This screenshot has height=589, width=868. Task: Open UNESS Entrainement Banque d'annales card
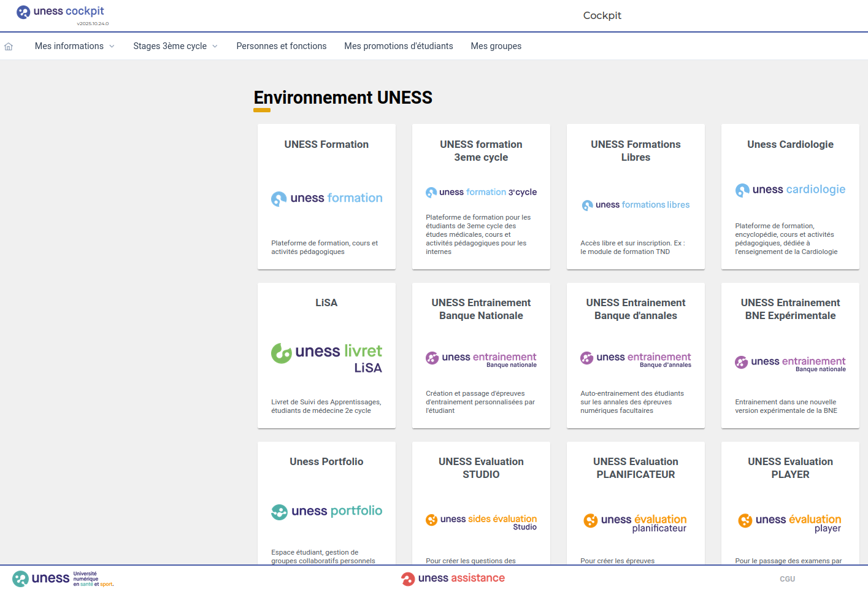click(636, 356)
